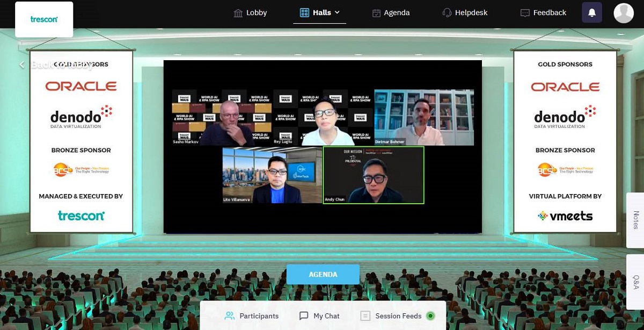Select Andy Chun's video tile
Image resolution: width=644 pixels, height=330 pixels.
click(x=374, y=175)
